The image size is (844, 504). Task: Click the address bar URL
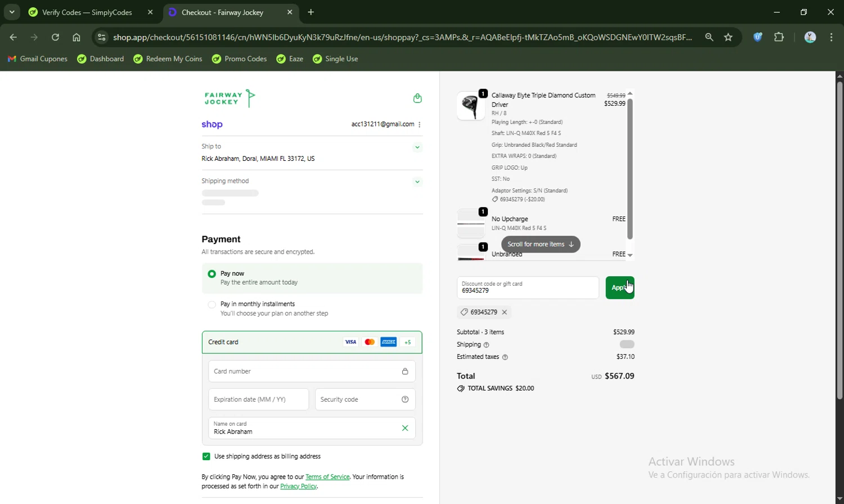coord(402,37)
